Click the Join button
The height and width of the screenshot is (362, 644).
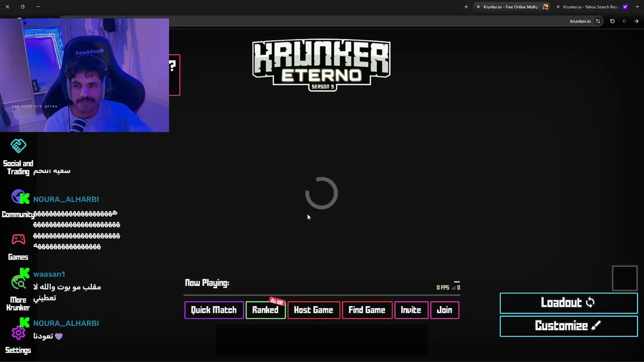click(x=444, y=310)
